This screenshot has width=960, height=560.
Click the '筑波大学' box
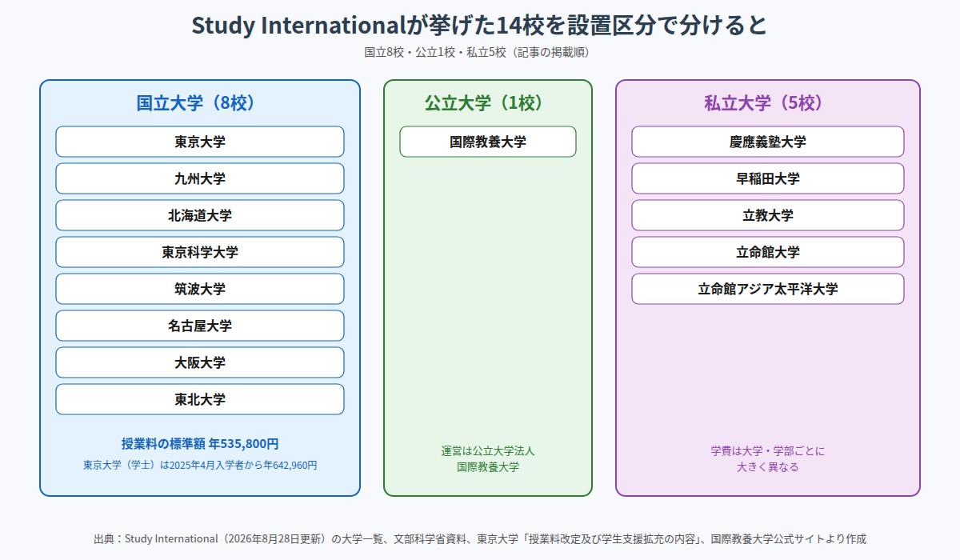(200, 289)
